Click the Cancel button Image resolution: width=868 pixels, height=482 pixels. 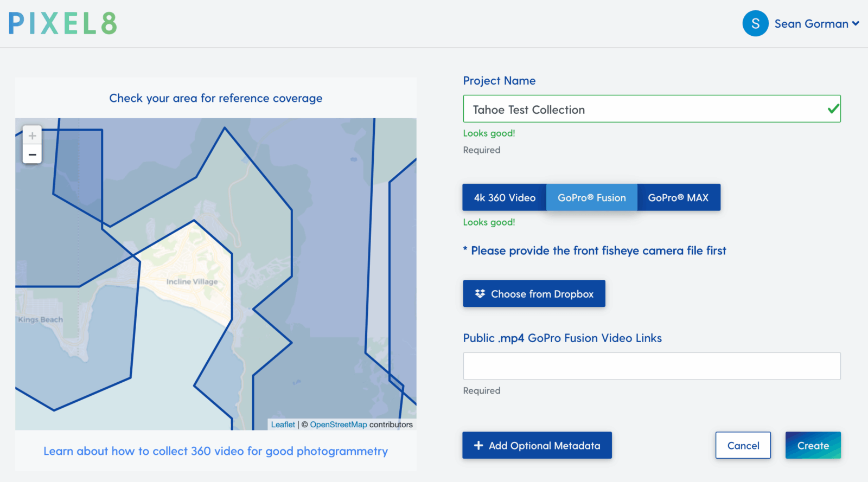tap(743, 445)
